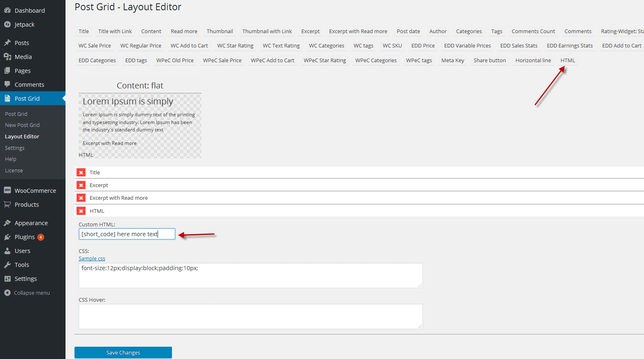Open the Post Grid submenu link
Screen dimensions: 644x359
[x=16, y=114]
